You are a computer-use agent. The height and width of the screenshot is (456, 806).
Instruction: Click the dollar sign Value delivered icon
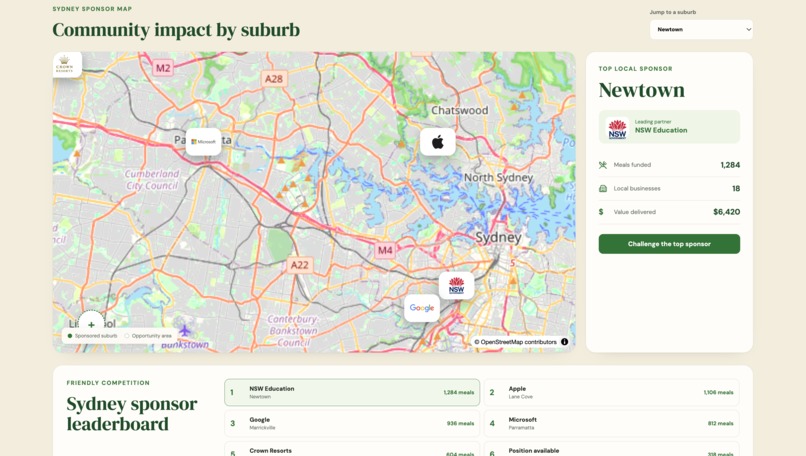click(x=601, y=212)
